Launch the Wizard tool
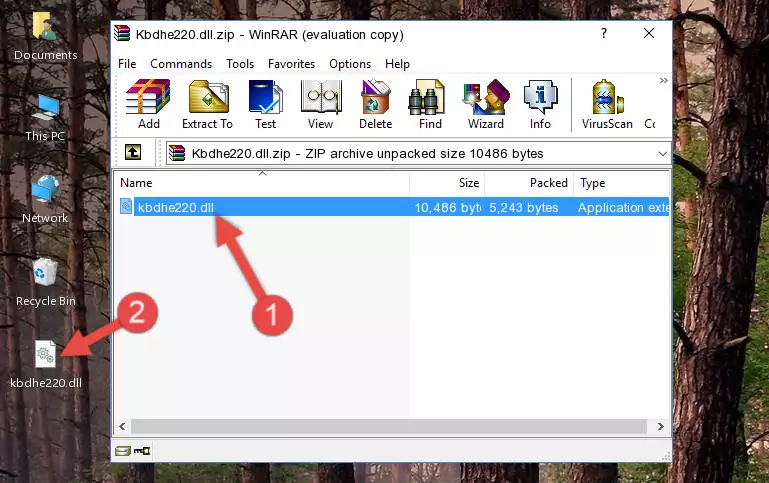 (486, 104)
